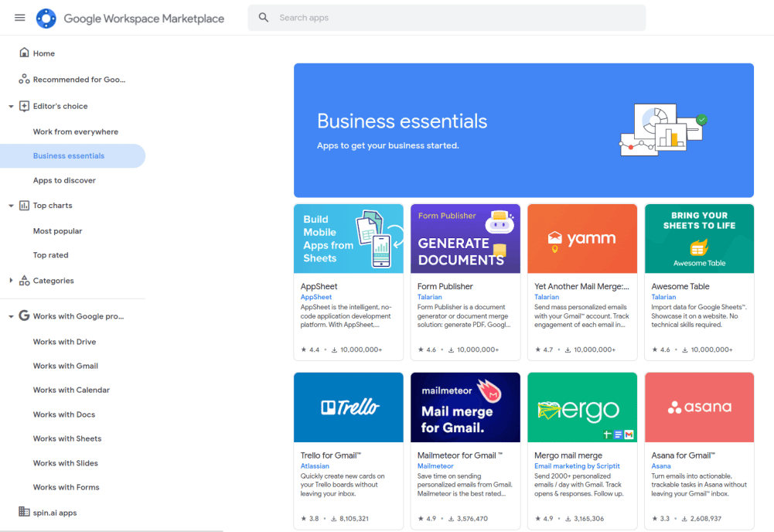
Task: Click Talarian link under Yet Another Mail Merge
Action: [x=547, y=297]
